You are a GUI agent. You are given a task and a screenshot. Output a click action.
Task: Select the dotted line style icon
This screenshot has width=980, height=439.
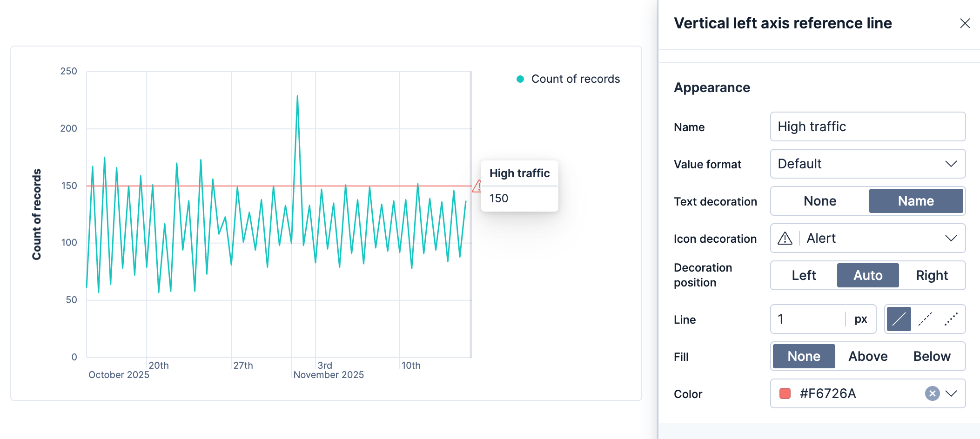(x=952, y=319)
